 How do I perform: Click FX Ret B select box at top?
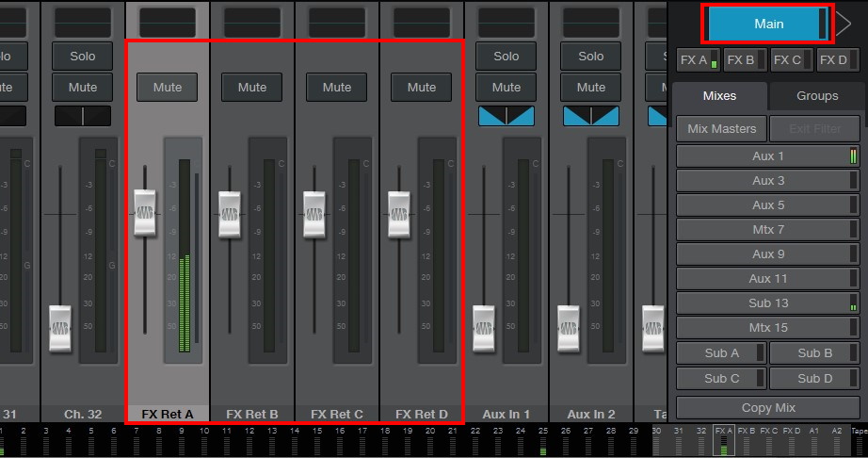pos(252,23)
